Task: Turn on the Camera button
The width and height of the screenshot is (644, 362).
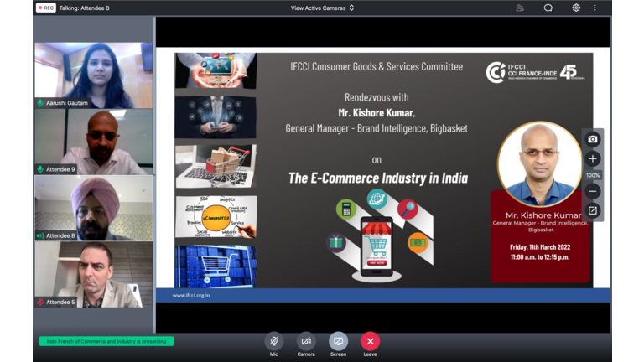Action: coord(306,341)
